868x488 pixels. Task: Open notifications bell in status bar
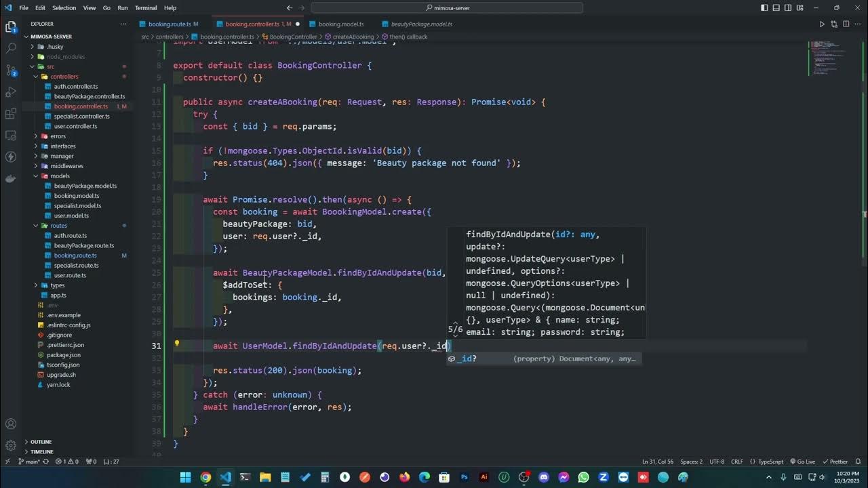(x=859, y=462)
